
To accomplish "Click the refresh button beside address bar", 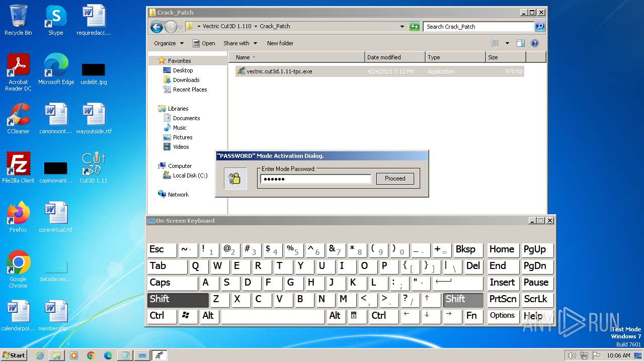I will (x=415, y=27).
